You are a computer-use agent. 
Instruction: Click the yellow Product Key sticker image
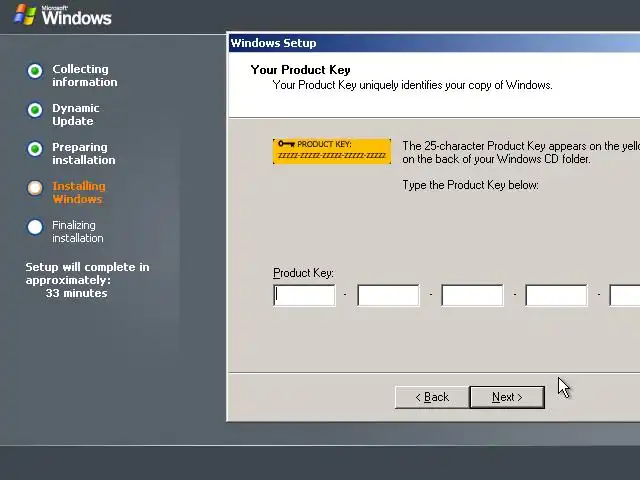click(x=332, y=151)
